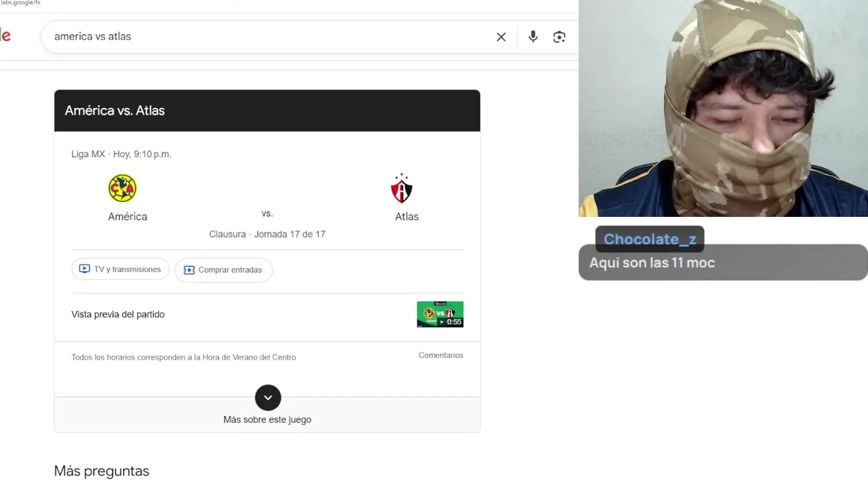Start voice search with the microphone icon
The image size is (868, 488).
[x=533, y=37]
